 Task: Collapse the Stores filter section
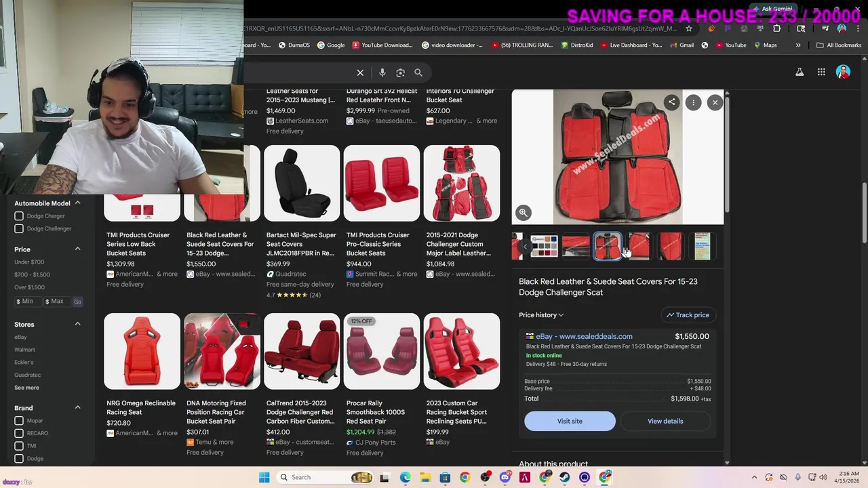[77, 324]
